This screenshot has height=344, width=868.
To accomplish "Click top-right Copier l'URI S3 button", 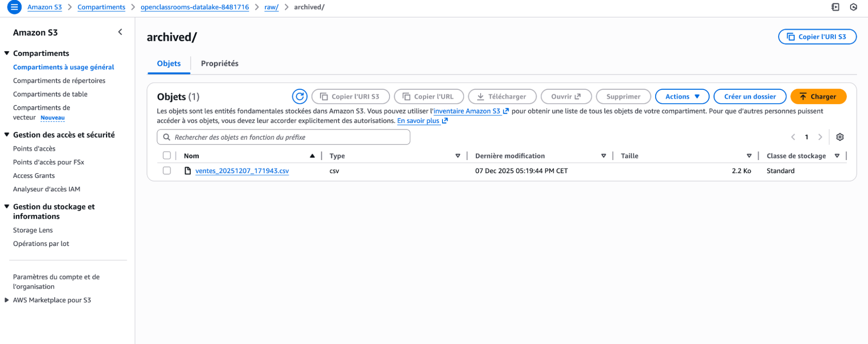I will (817, 36).
